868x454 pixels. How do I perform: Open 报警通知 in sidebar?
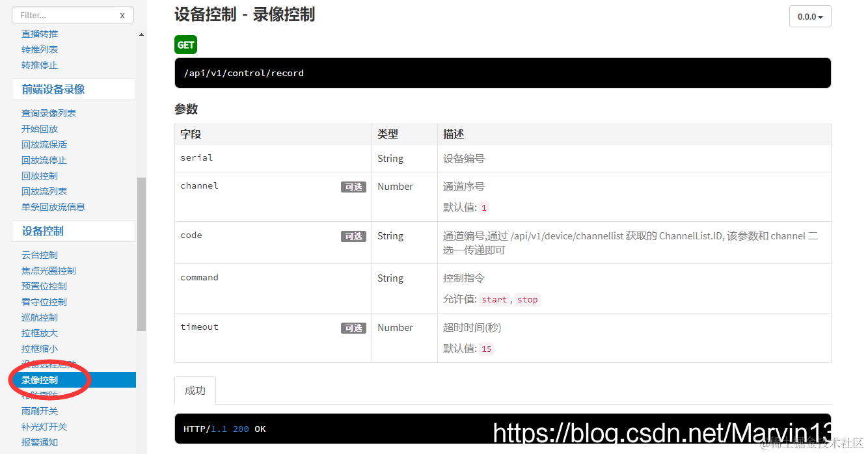click(40, 442)
